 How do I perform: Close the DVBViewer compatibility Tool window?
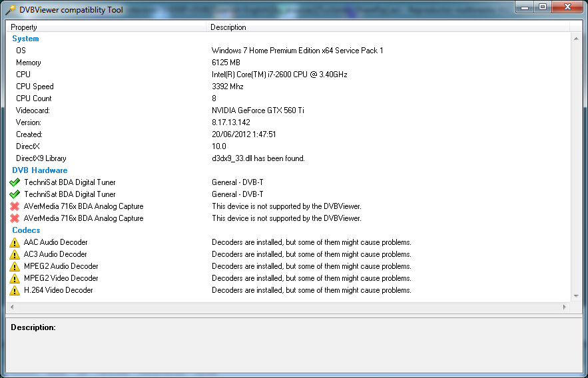coord(567,7)
